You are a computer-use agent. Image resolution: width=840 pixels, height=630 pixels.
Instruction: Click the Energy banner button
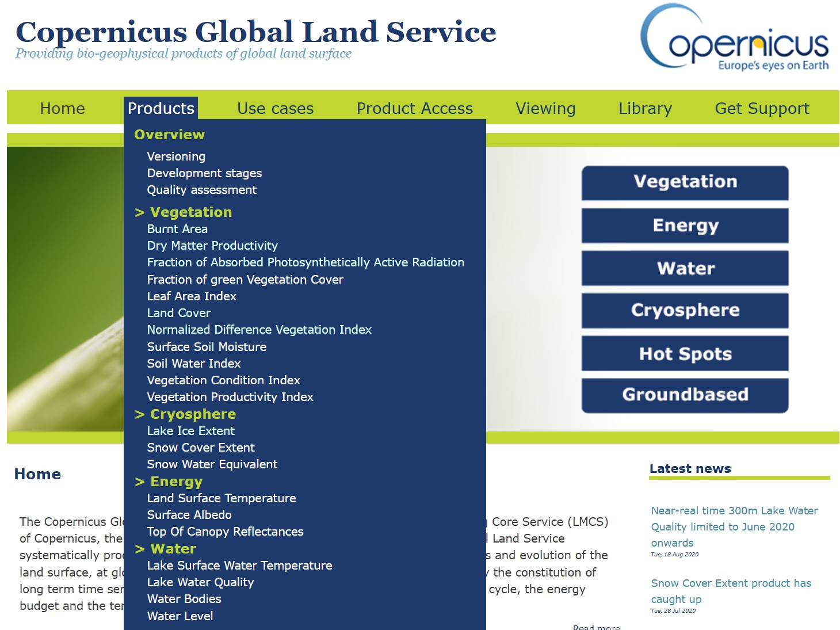pos(685,226)
